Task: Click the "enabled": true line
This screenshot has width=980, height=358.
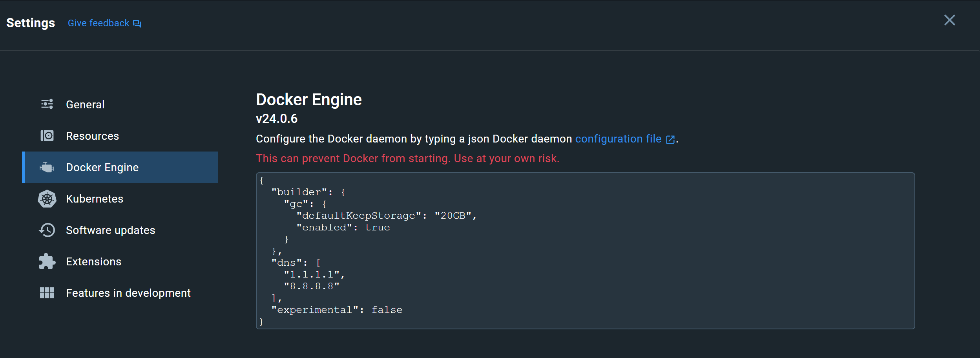Action: (x=343, y=227)
